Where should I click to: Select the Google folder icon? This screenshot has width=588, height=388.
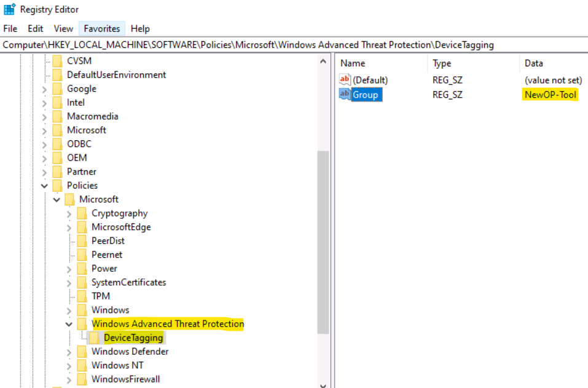(x=57, y=89)
